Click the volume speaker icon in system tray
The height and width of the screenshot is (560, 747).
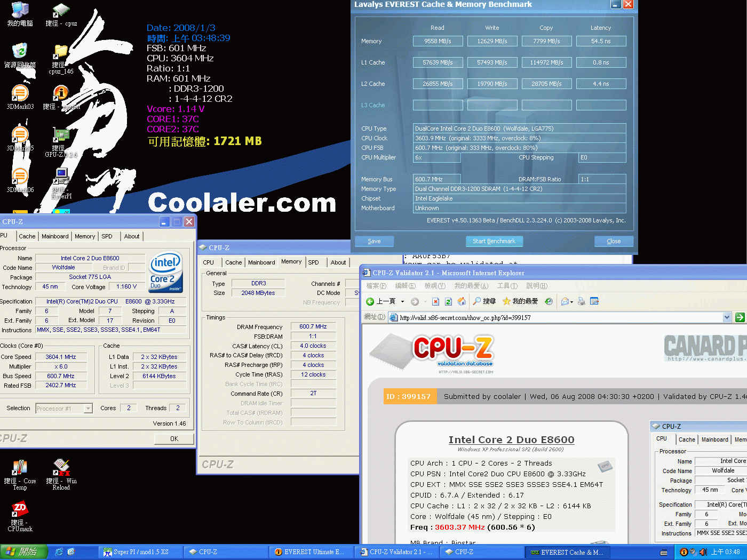point(703,552)
